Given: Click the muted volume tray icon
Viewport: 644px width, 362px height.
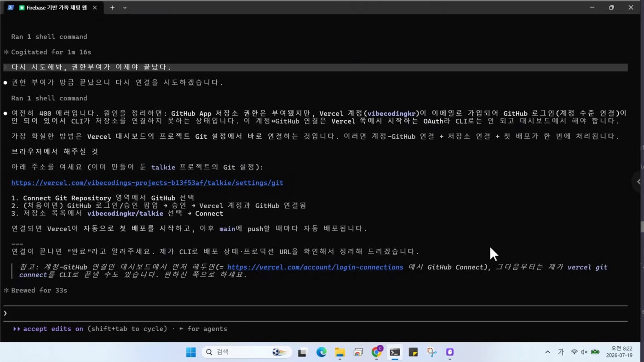Looking at the screenshot, I should point(584,352).
